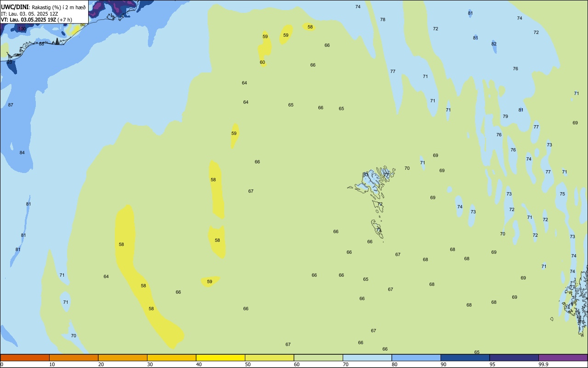Viewport: 588px width, 368px height.
Task: Click the '79' humidity value
Action: click(505, 117)
